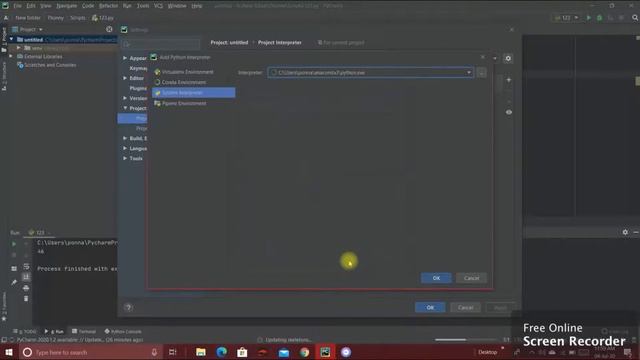
Task: Expand the venv folder in project tree
Action: click(18, 48)
